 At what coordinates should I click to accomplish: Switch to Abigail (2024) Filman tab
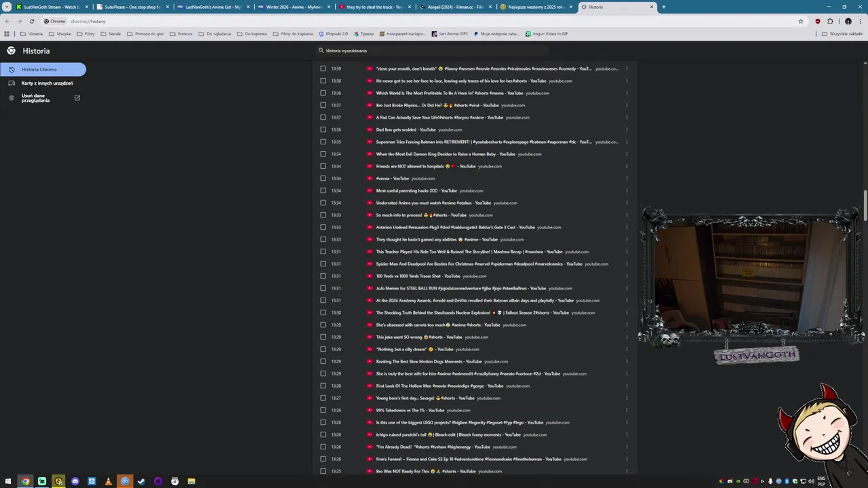[454, 7]
